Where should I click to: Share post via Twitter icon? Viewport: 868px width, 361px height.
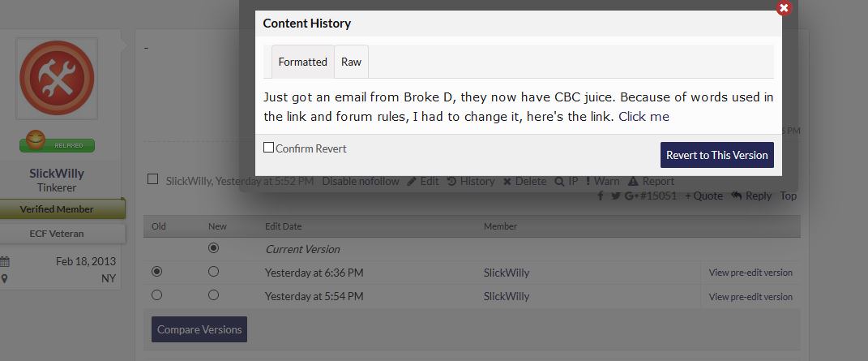click(614, 196)
